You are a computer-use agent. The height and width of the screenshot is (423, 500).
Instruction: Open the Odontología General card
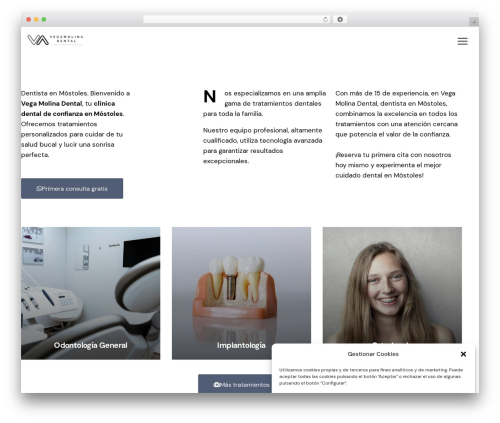pyautogui.click(x=91, y=293)
